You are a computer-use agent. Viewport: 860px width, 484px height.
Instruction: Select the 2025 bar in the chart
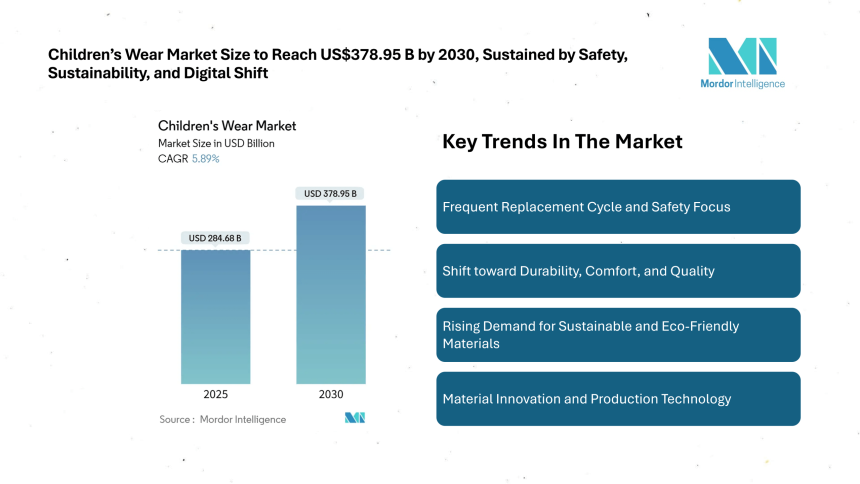(215, 316)
